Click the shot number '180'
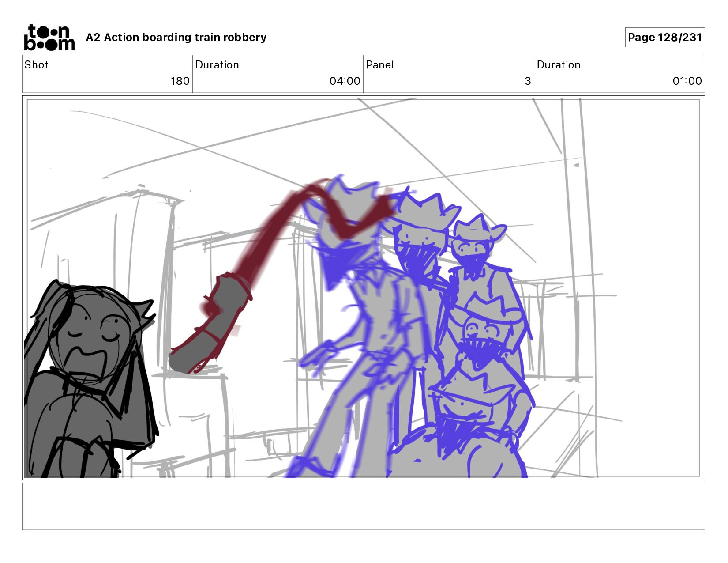This screenshot has width=728, height=563. point(180,81)
